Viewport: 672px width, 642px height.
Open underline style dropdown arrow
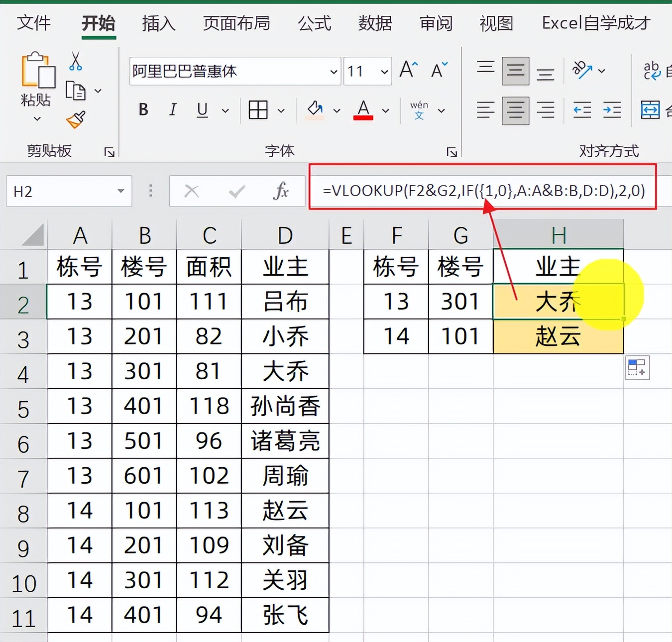point(225,110)
